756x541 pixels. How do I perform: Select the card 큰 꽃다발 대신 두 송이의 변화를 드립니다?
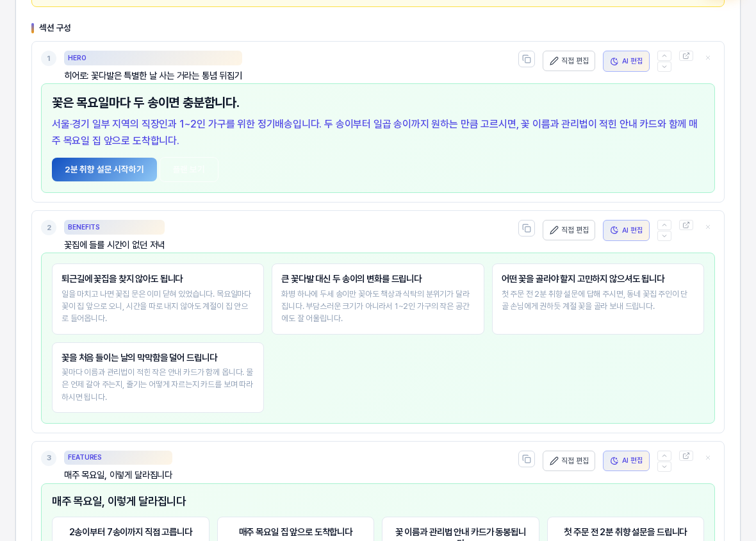[377, 299]
